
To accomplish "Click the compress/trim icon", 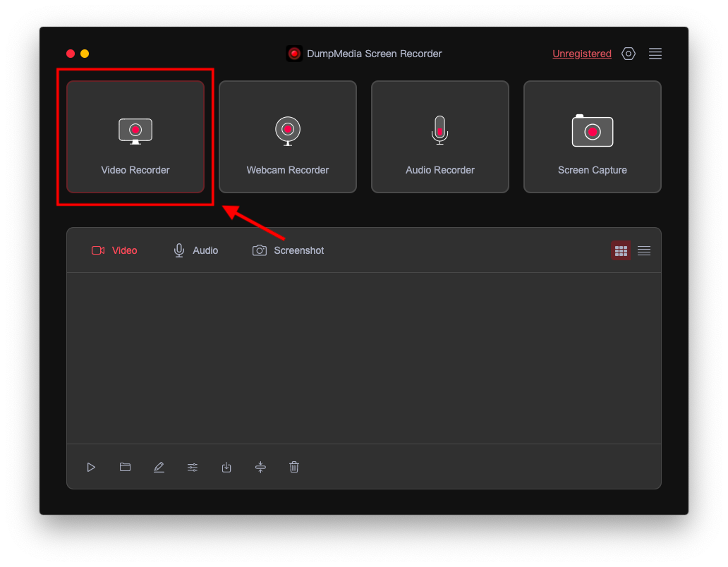I will click(260, 467).
